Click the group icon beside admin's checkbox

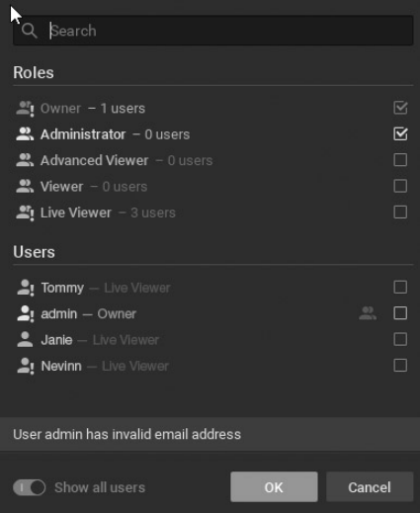[368, 313]
